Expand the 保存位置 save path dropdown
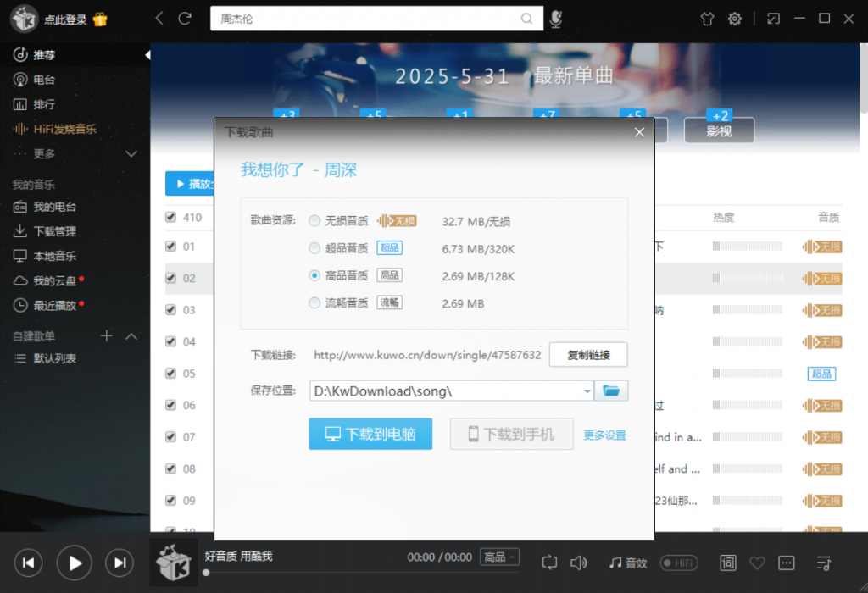Viewport: 868px width, 593px height. [x=587, y=391]
